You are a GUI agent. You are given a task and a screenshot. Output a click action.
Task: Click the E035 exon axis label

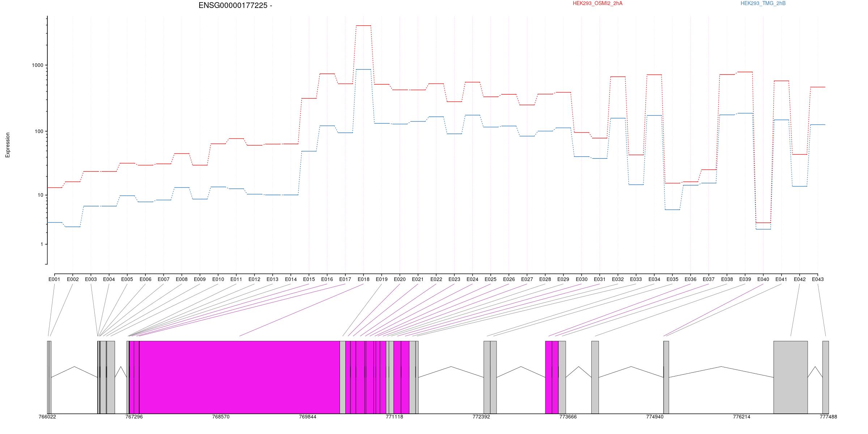click(672, 279)
